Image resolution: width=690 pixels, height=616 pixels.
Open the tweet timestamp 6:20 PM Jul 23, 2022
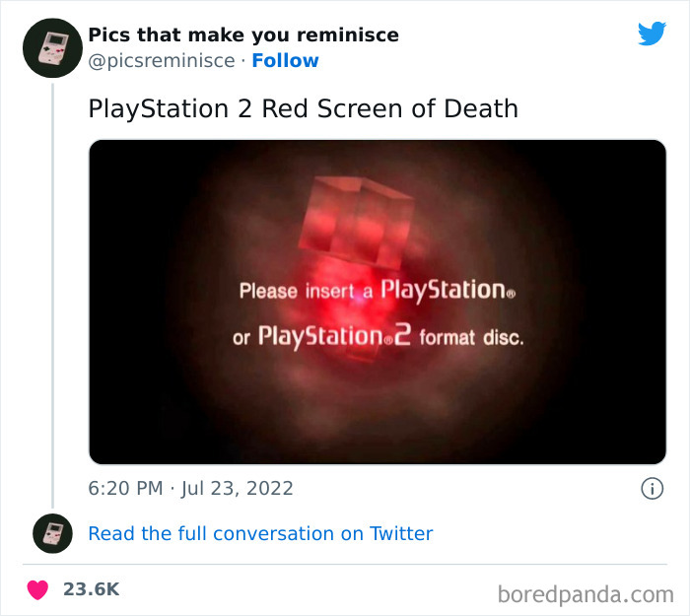190,488
